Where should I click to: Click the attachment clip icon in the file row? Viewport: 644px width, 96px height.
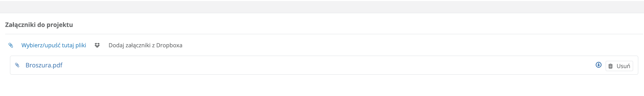(x=17, y=65)
